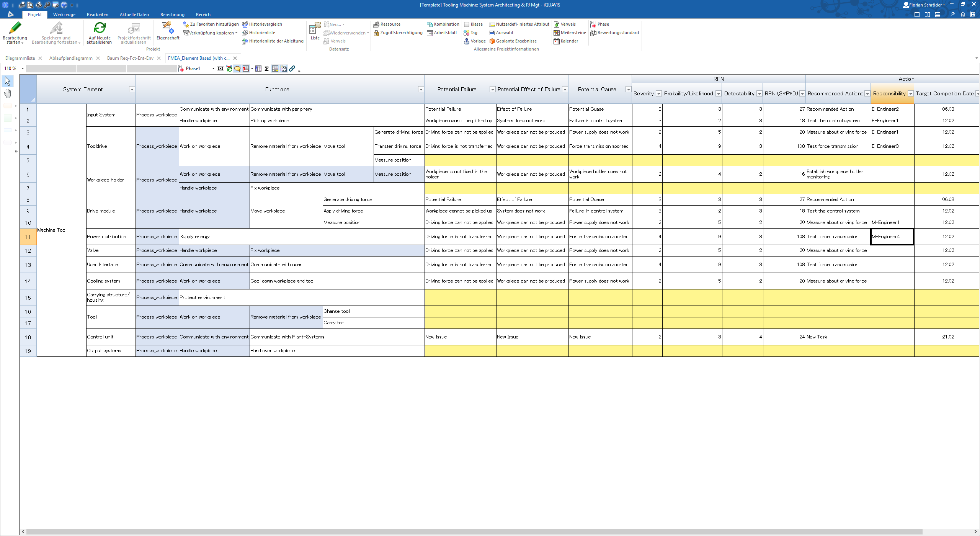Open the 110 % zoom dropdown
980x536 pixels.
point(23,69)
